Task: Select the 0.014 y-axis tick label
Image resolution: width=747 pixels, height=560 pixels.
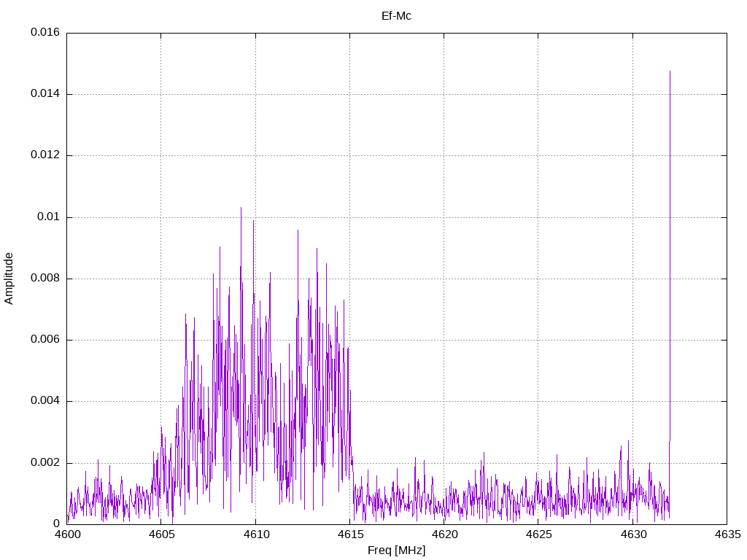Action: 45,94
